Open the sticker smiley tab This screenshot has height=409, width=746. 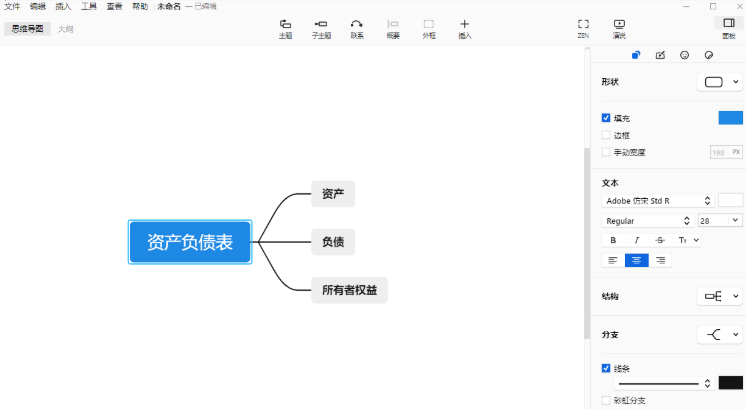(684, 55)
